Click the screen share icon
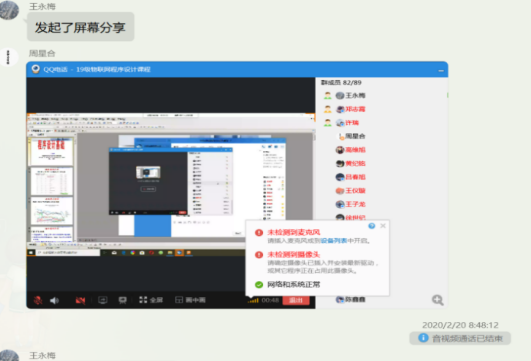 pos(103,300)
